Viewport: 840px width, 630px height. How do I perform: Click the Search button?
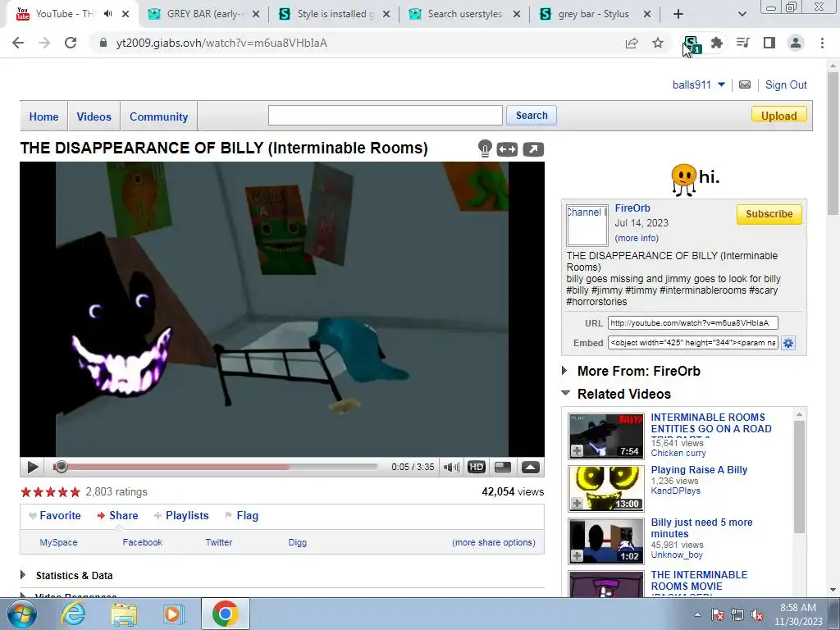pyautogui.click(x=532, y=115)
